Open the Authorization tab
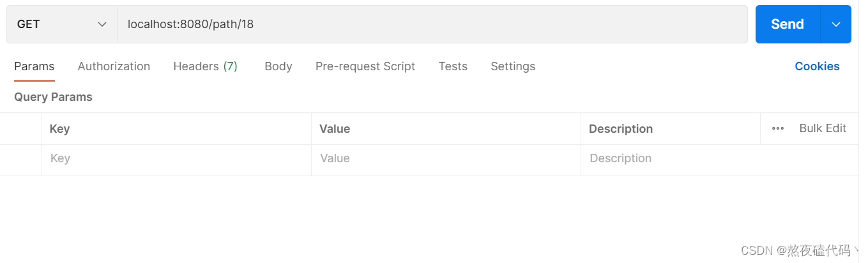 pos(114,66)
